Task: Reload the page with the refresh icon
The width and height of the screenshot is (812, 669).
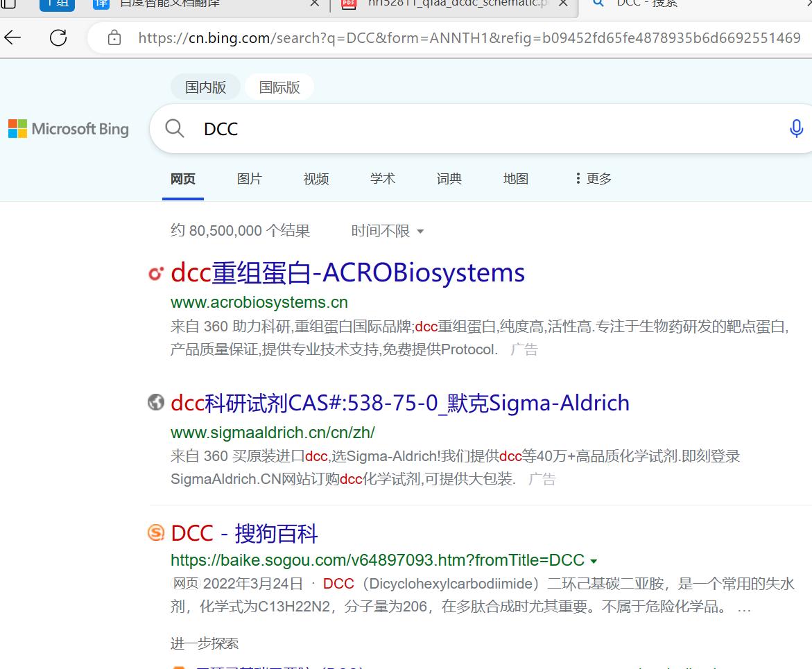Action: (58, 37)
